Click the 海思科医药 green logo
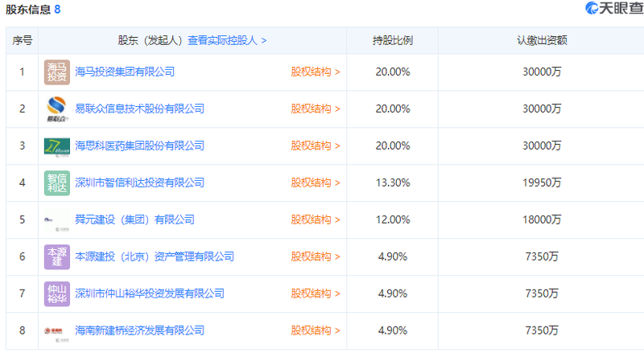Image resolution: width=644 pixels, height=353 pixels. click(57, 146)
